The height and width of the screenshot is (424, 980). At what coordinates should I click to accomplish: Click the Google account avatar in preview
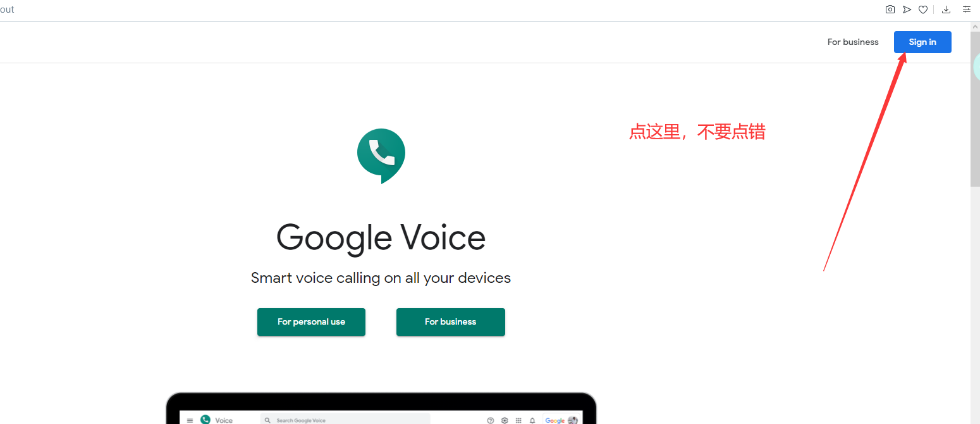point(573,420)
